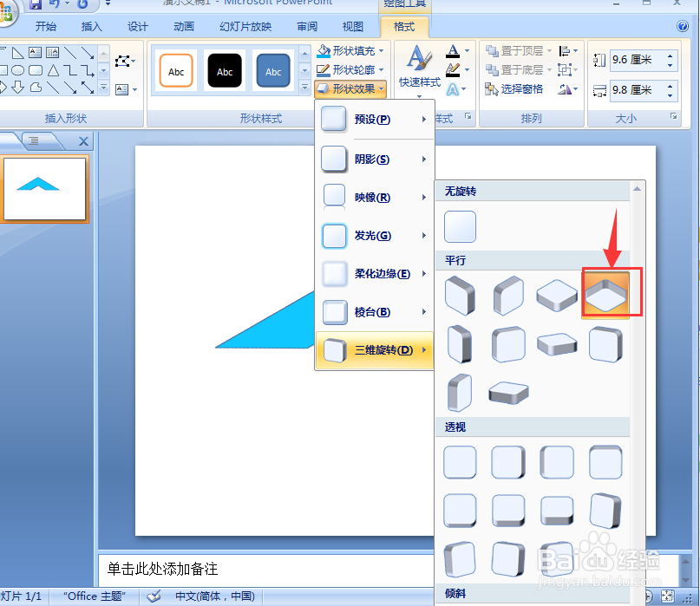Open 快速样式 (Quick Styles) for WordArt
The width and height of the screenshot is (700, 606).
(x=419, y=70)
